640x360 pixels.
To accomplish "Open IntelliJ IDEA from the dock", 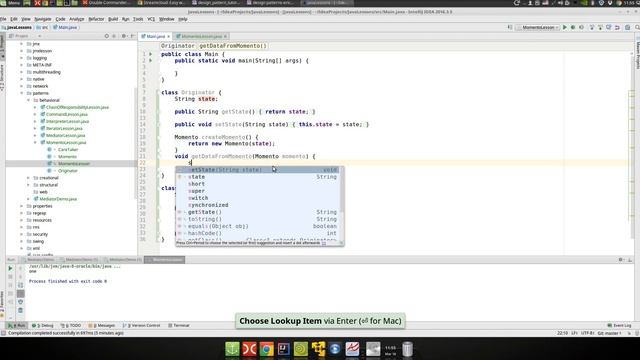I will point(283,349).
